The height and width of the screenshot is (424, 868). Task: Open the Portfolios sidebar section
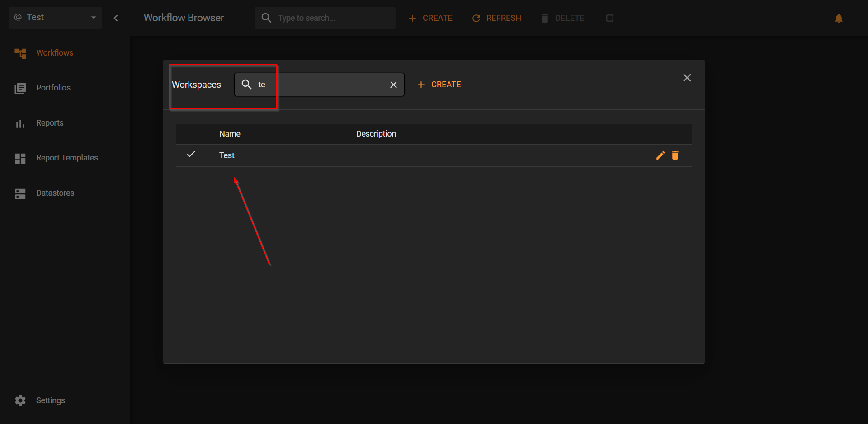(53, 88)
